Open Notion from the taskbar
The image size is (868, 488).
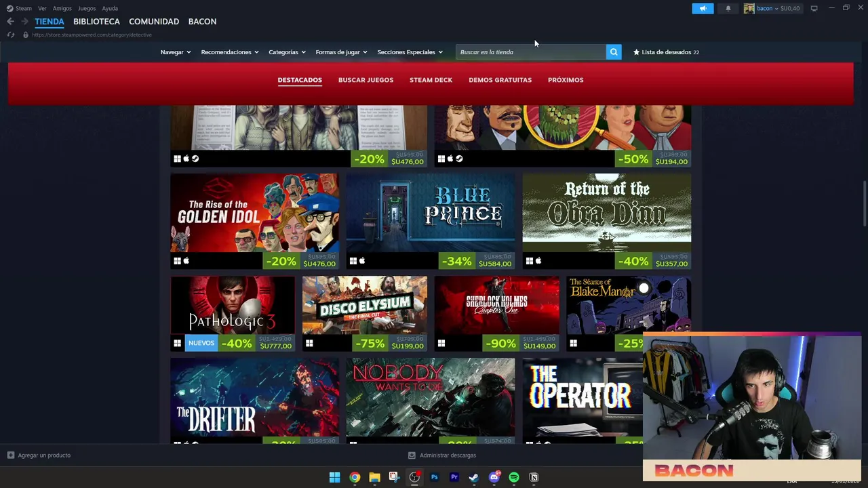pyautogui.click(x=534, y=477)
